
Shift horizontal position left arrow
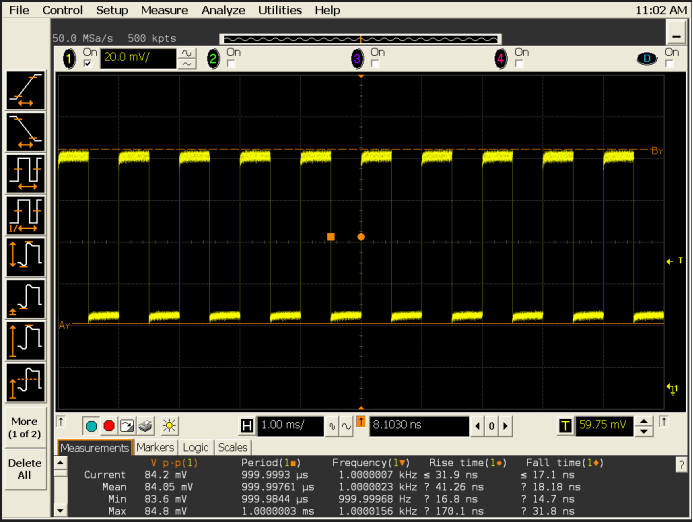(477, 426)
